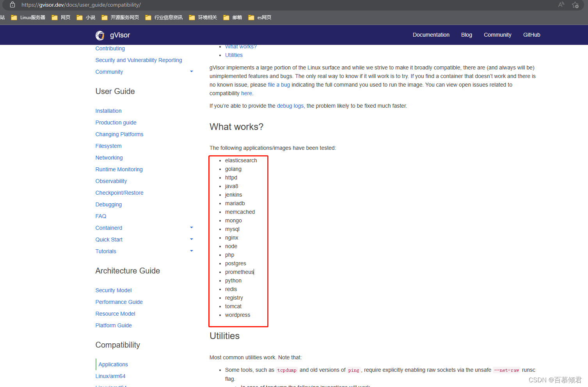Go to Installation guide
Viewport: 588px width, 387px height.
click(108, 111)
